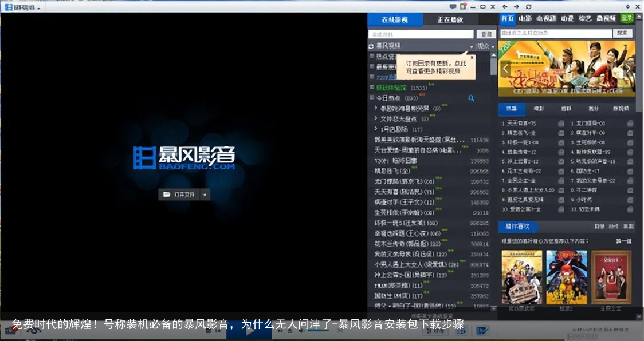
Task: Select the search magnifier icon in playlist panel
Action: (471, 98)
